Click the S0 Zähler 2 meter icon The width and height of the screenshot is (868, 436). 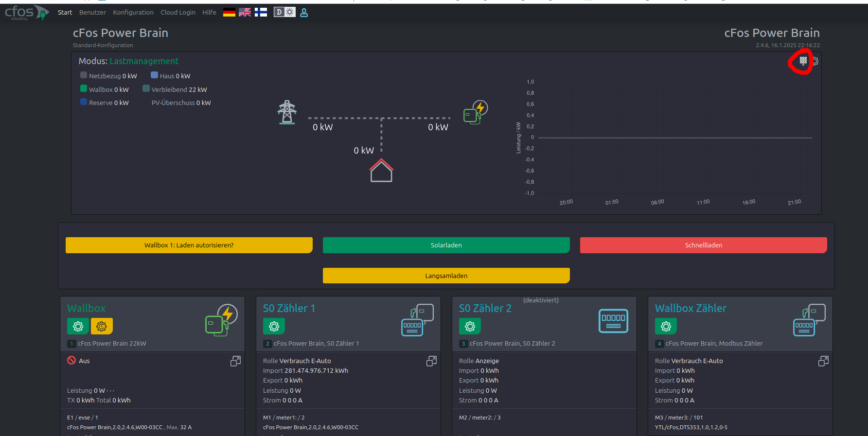(613, 321)
